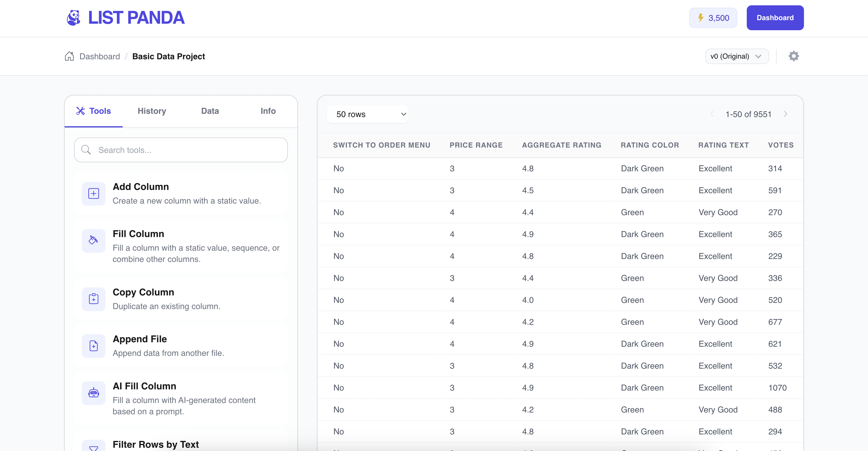This screenshot has width=868, height=451.
Task: Open the Data tab
Action: pyautogui.click(x=210, y=111)
